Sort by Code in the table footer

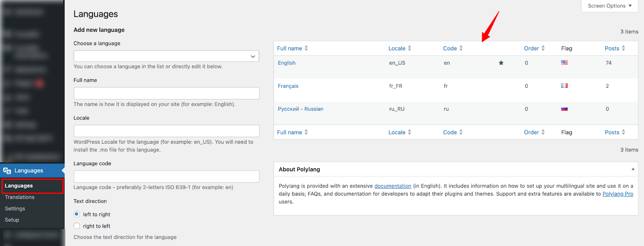click(x=453, y=132)
